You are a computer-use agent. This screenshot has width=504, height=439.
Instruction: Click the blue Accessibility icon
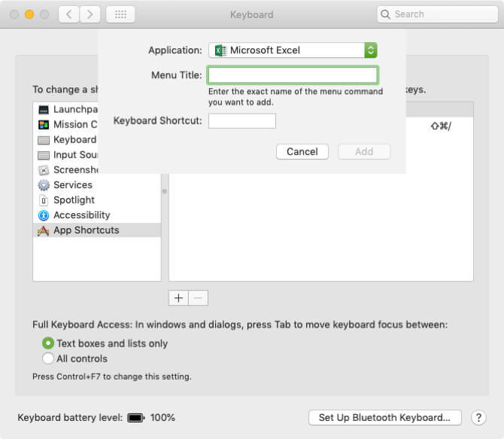pos(44,215)
